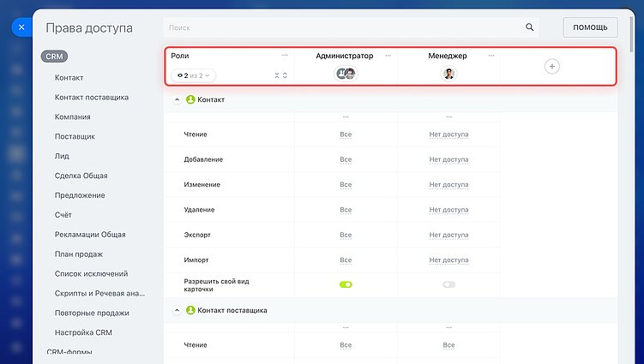Image resolution: width=644 pixels, height=364 pixels.
Task: Go to Лид in sidebar
Action: click(x=62, y=156)
